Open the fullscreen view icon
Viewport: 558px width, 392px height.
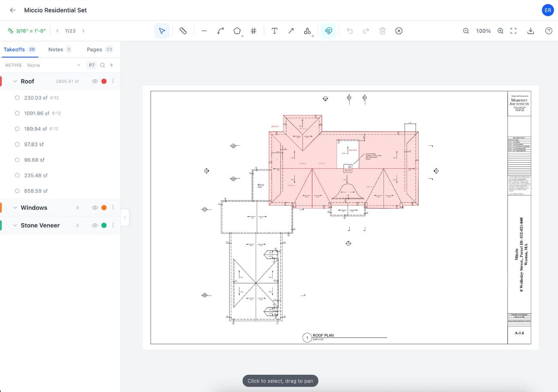513,30
